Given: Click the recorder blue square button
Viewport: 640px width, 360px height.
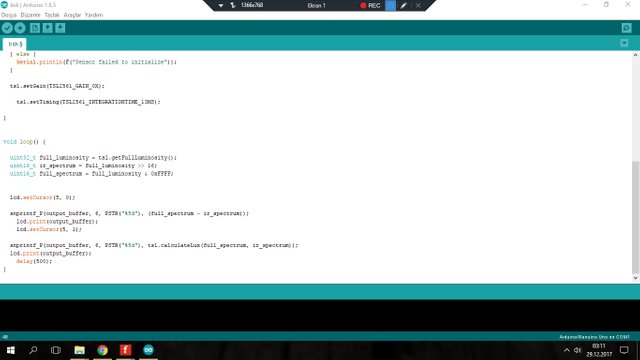Looking at the screenshot, I should pyautogui.click(x=390, y=5).
